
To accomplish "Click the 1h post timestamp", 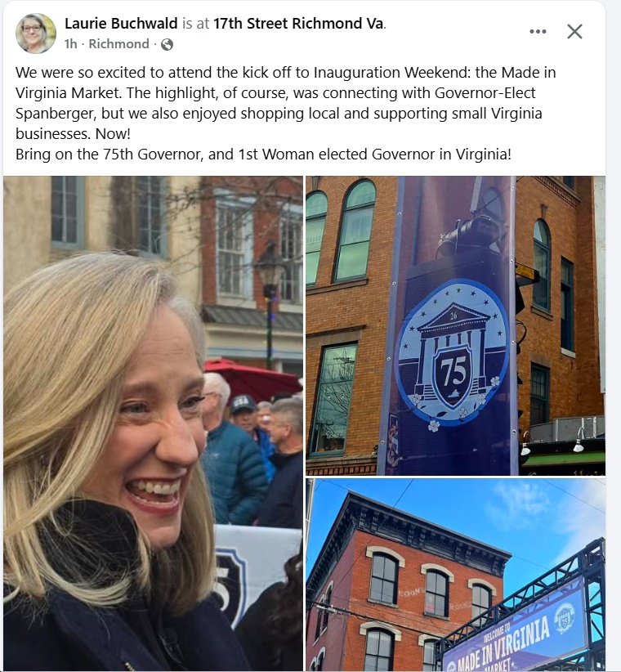I will 70,43.
